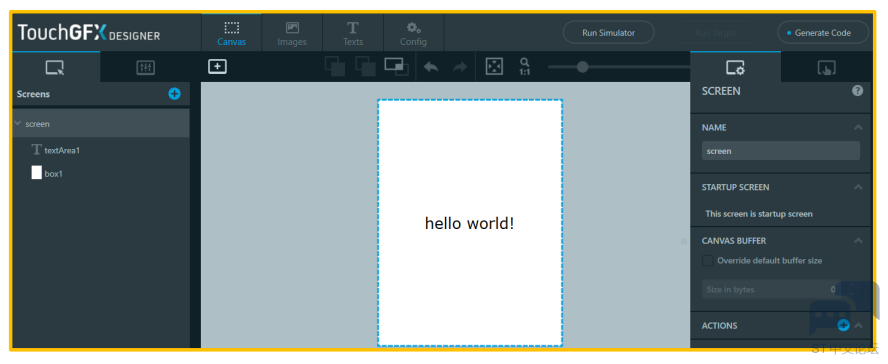888x364 pixels.
Task: Open the Config tab
Action: [x=413, y=33]
